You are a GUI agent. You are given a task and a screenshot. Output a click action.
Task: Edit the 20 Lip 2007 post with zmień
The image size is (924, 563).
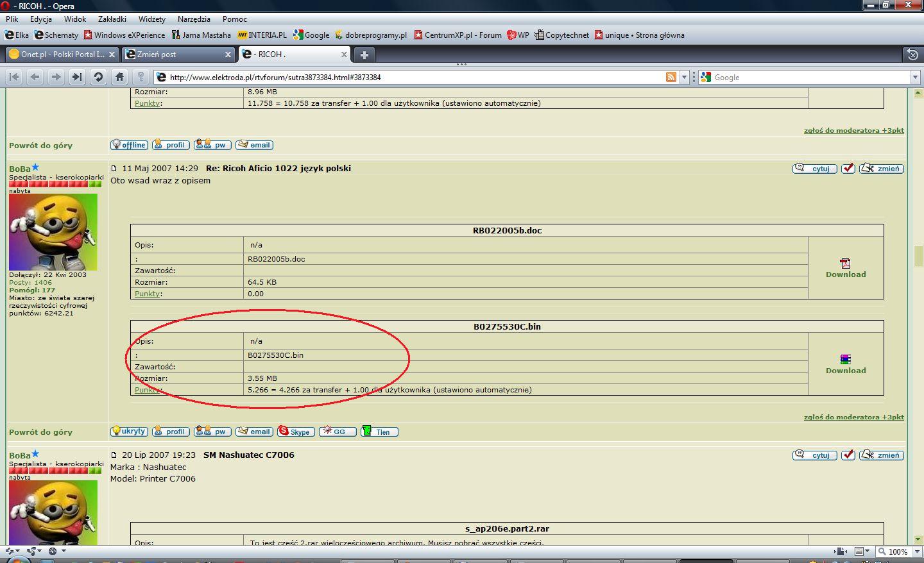click(882, 455)
